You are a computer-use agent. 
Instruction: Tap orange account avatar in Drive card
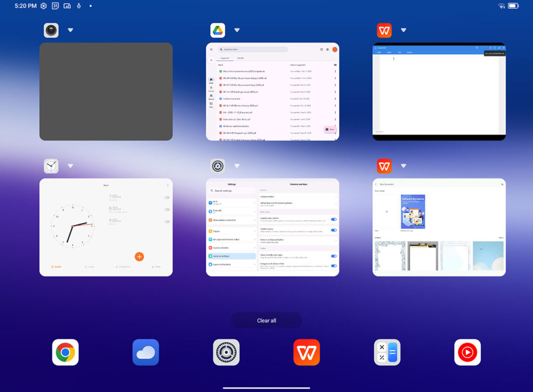point(335,49)
